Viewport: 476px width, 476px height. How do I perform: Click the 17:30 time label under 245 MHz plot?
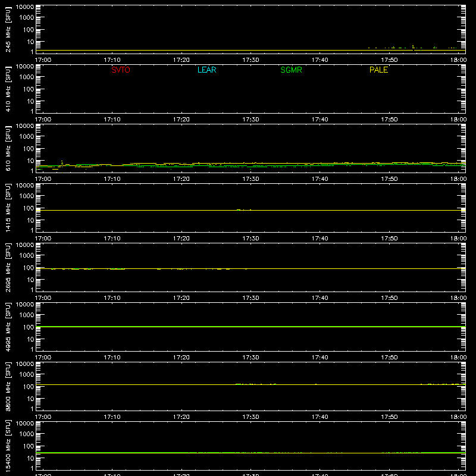[250, 60]
